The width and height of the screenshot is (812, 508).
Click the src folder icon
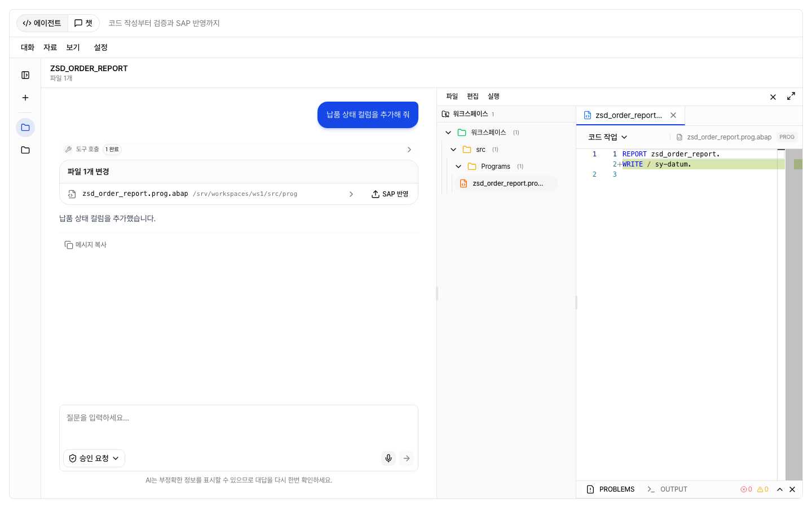point(467,150)
